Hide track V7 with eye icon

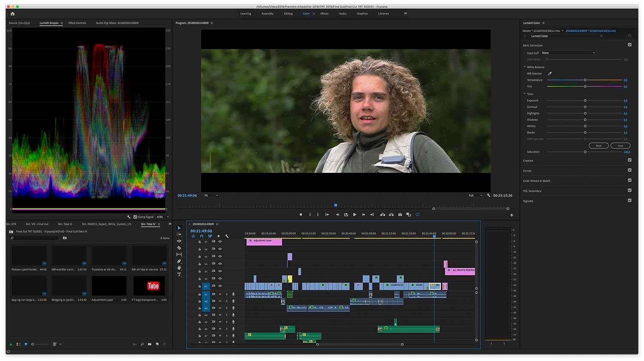click(220, 241)
